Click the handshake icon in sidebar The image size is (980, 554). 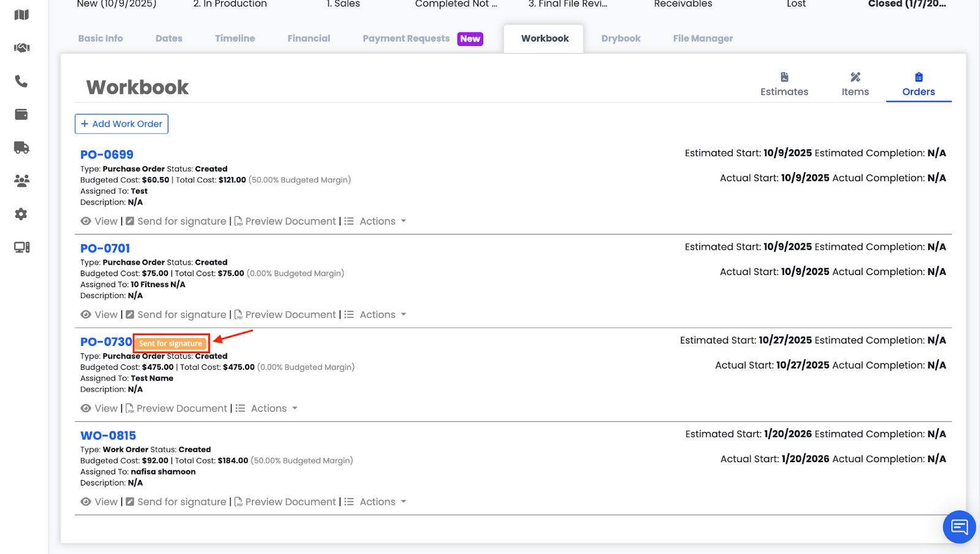pos(21,48)
